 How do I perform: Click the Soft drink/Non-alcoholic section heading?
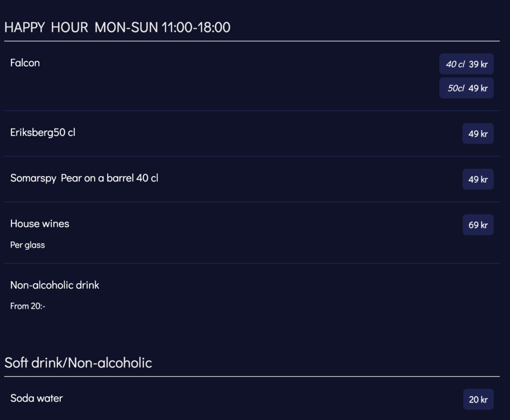(x=78, y=363)
